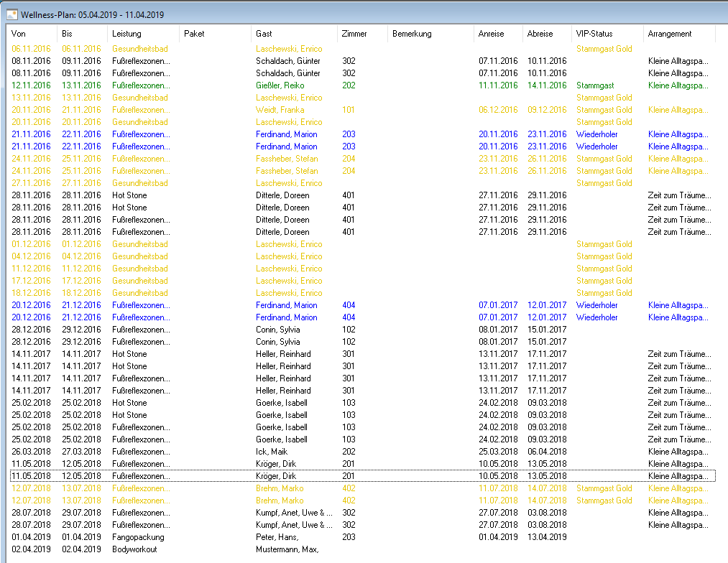Select guest Peter, Hans,

click(x=277, y=537)
